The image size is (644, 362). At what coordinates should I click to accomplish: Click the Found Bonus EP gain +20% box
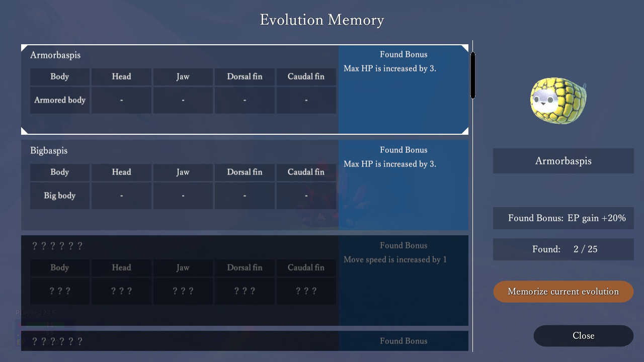click(563, 218)
